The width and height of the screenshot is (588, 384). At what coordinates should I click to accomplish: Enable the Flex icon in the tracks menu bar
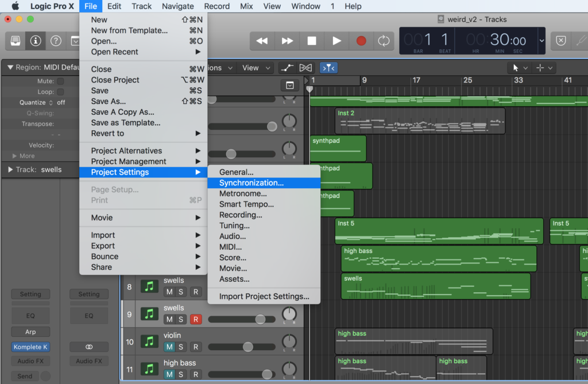305,68
